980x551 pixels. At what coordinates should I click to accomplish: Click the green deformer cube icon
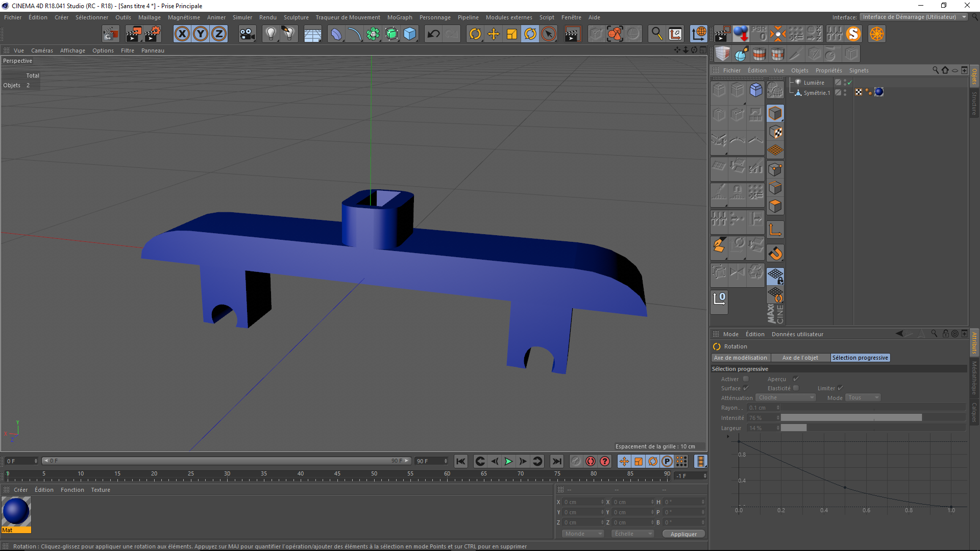coord(391,34)
